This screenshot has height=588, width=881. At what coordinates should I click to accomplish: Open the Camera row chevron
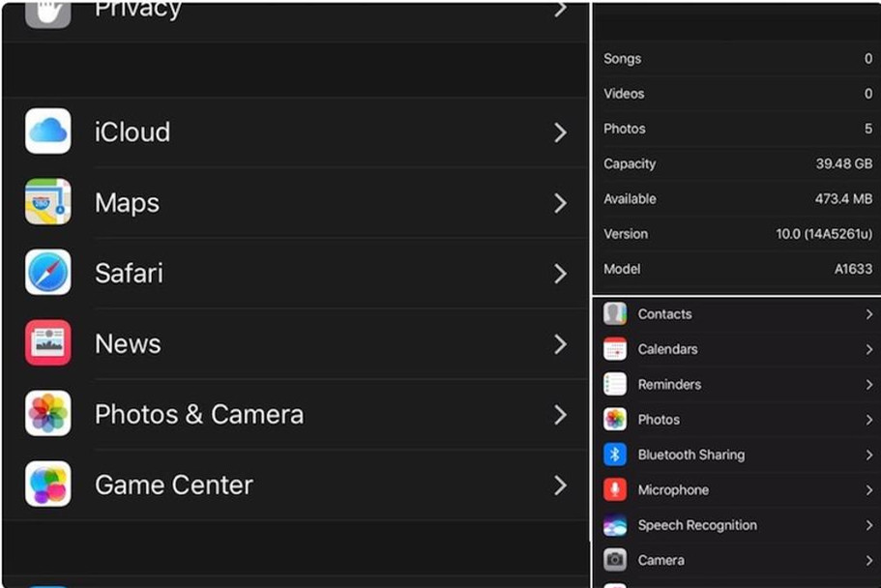pyautogui.click(x=869, y=561)
